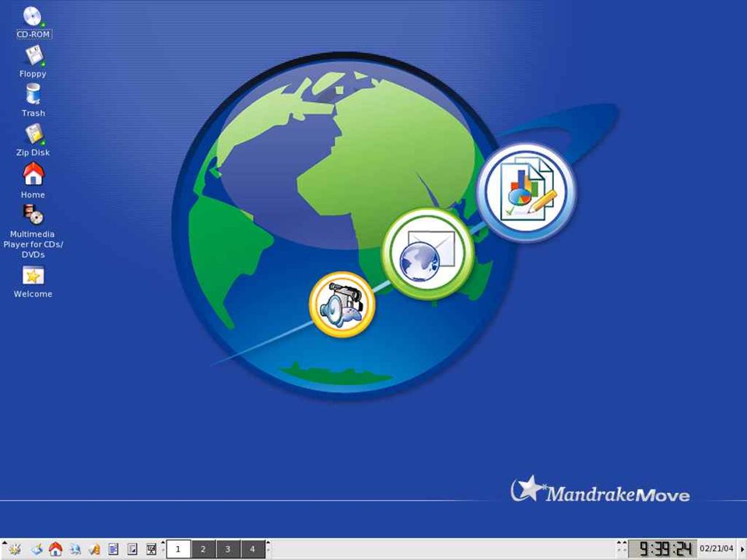This screenshot has height=560, width=747.
Task: Launch the presentation icon in panel
Action: point(151,550)
